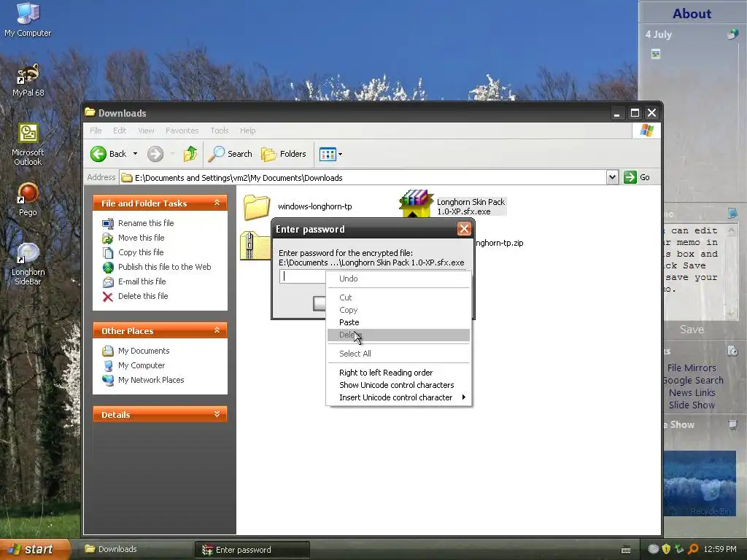Open Insert Unicode control character submenu

[398, 397]
